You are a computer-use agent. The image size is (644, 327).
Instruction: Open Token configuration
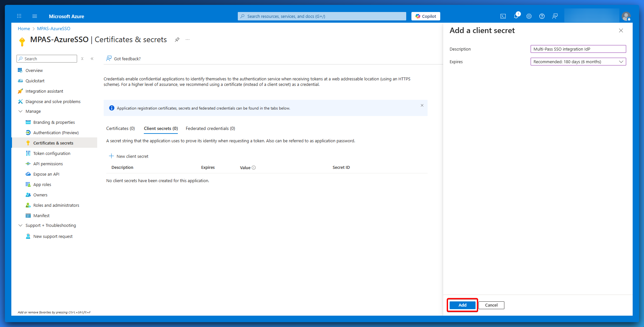point(52,153)
